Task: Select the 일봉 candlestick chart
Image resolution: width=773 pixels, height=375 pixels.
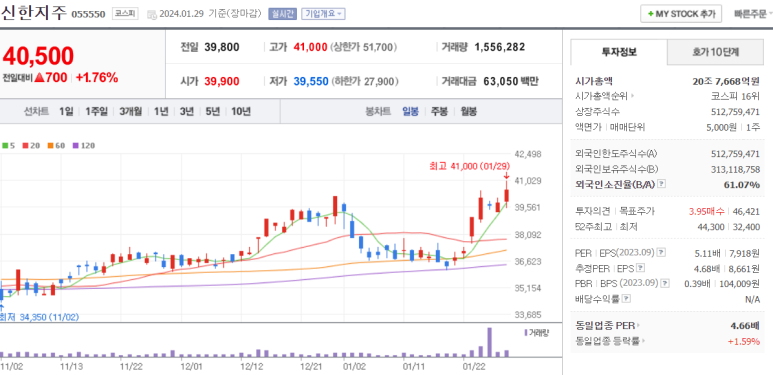Action: click(x=410, y=111)
